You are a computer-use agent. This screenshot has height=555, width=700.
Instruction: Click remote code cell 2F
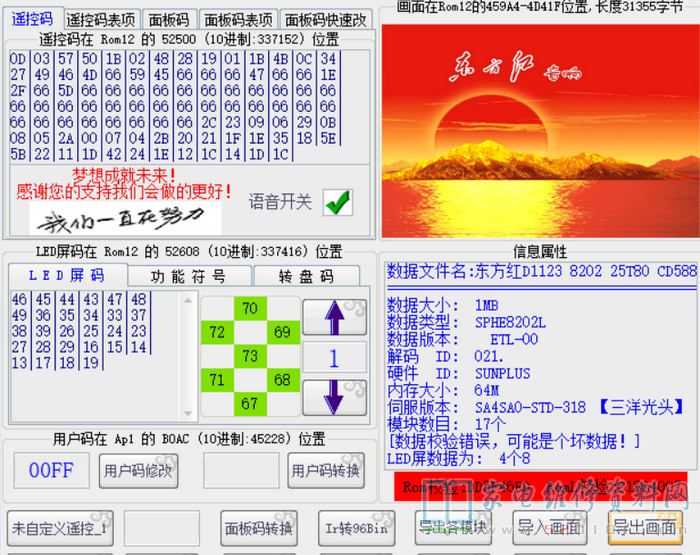click(18, 91)
